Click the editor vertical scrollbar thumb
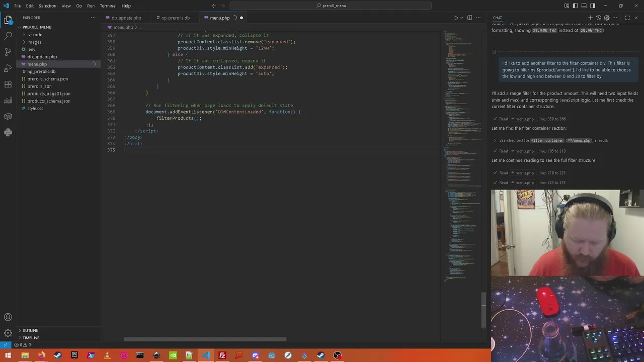Image resolution: width=644 pixels, height=362 pixels. pos(484,310)
